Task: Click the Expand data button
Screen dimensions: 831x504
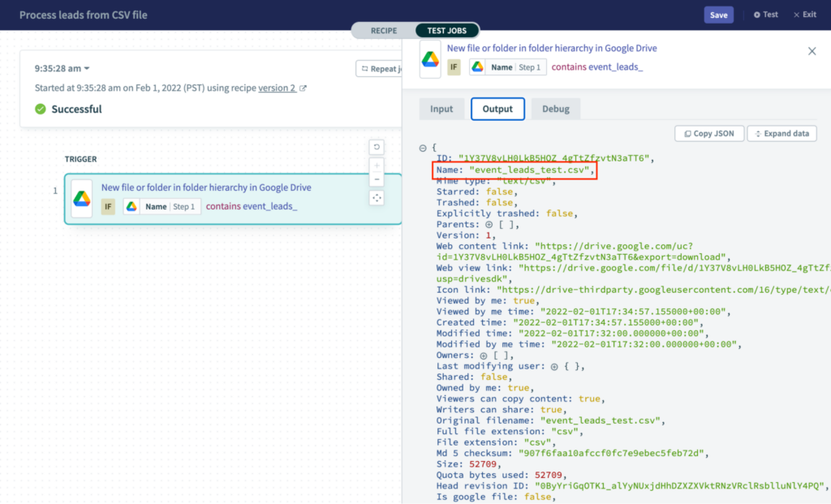Action: point(780,133)
